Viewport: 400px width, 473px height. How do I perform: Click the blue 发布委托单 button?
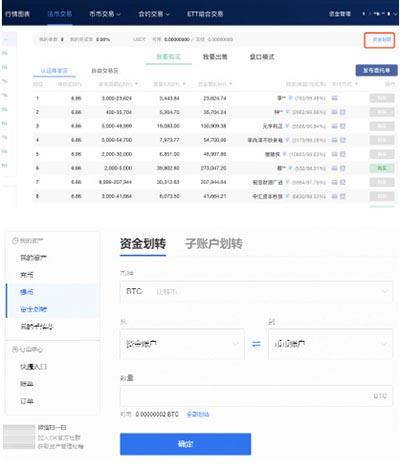(376, 70)
